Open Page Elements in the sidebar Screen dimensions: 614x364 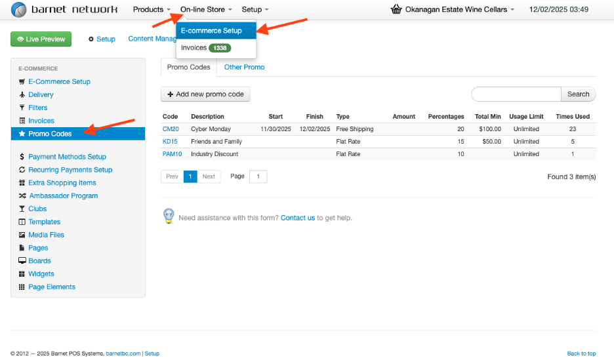click(52, 287)
